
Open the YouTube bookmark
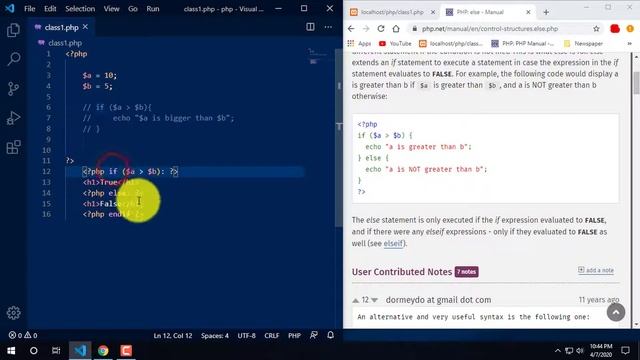pos(395,43)
